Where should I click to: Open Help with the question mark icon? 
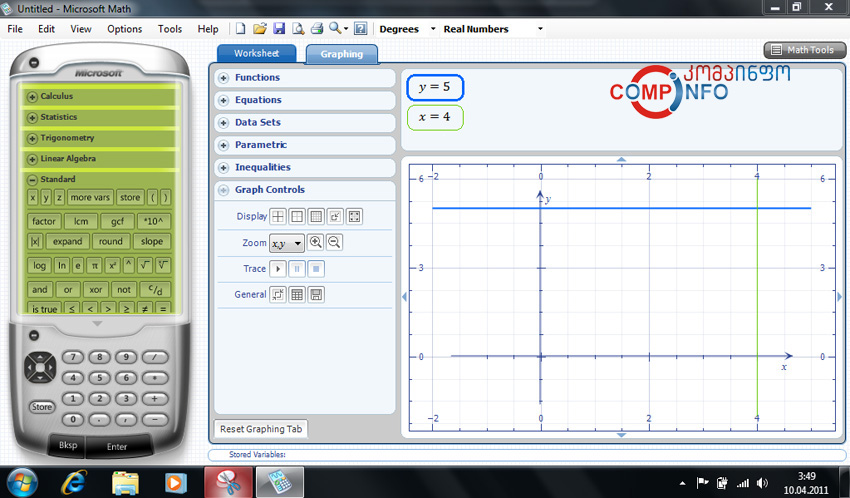coord(360,29)
